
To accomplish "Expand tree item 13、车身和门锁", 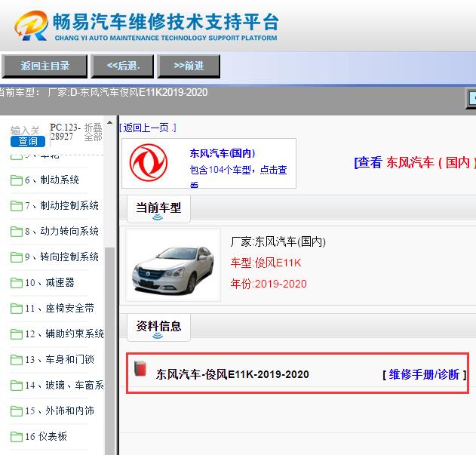I will click(x=60, y=360).
